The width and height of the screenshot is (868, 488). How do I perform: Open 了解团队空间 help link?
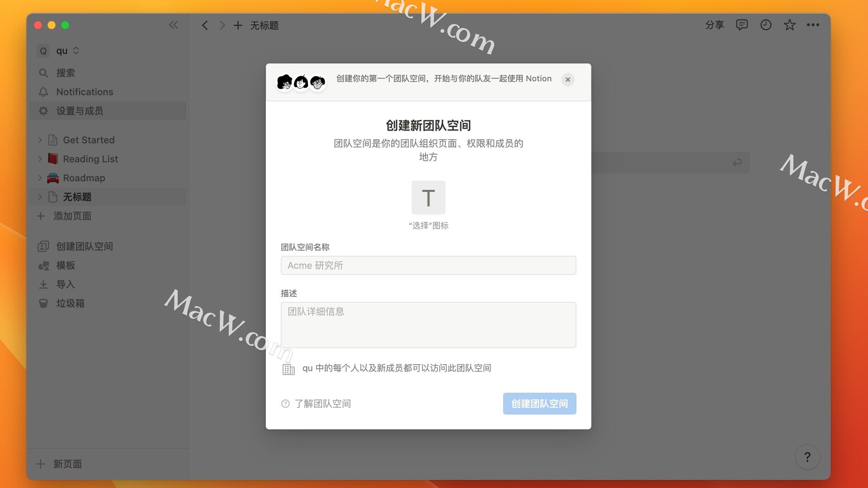(x=316, y=404)
